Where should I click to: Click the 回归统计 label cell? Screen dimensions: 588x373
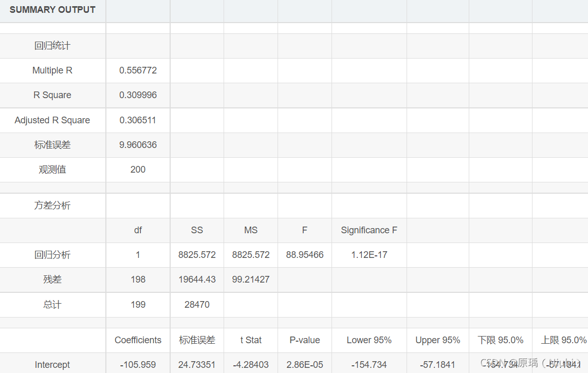pyautogui.click(x=52, y=46)
